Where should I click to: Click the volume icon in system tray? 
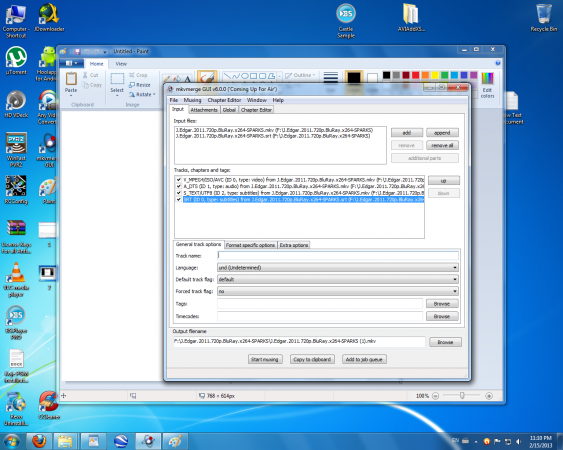(x=518, y=441)
